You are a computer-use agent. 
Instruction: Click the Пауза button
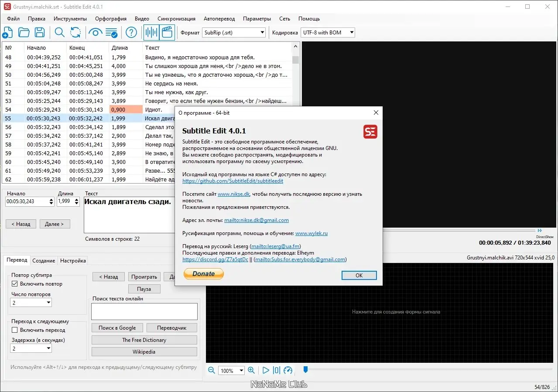[x=144, y=289]
